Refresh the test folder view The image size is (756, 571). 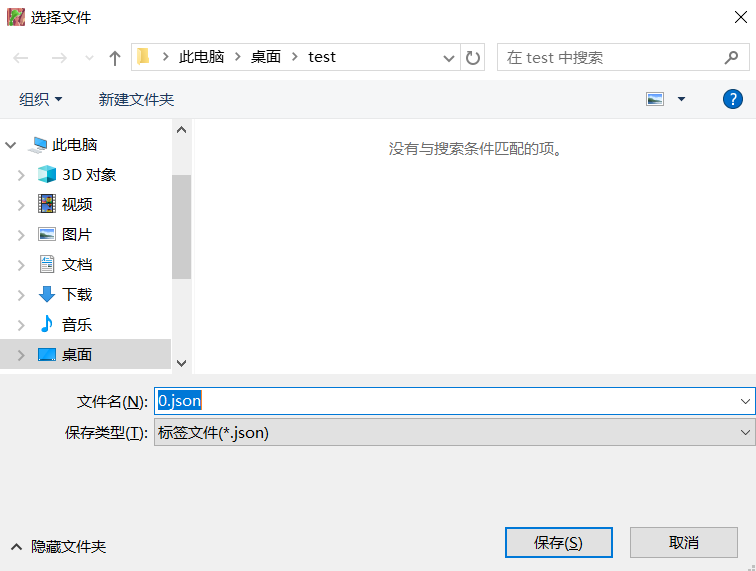472,58
